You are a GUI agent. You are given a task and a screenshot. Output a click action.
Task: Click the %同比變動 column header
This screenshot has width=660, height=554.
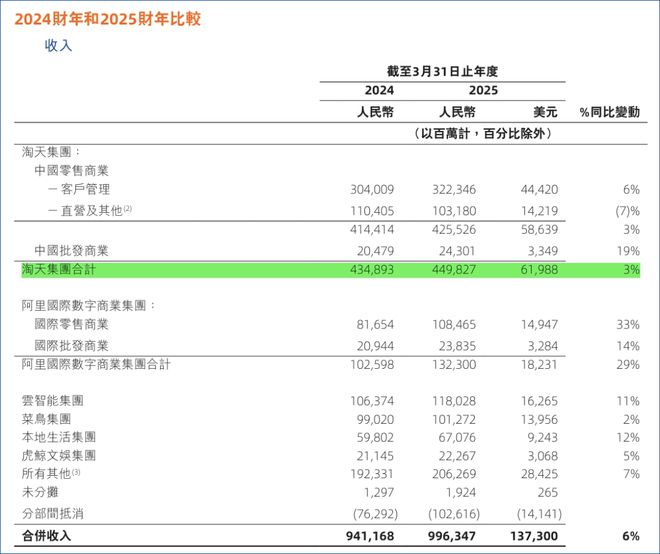(x=609, y=112)
